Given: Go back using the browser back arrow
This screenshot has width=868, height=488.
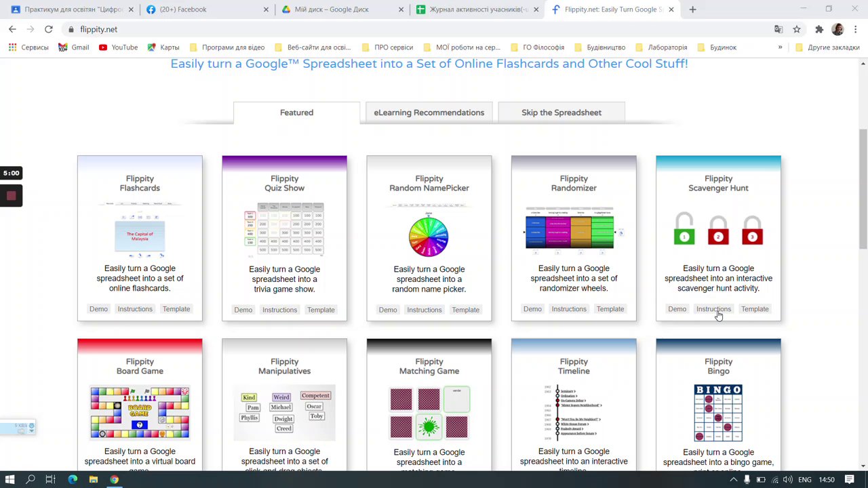Looking at the screenshot, I should tap(12, 29).
